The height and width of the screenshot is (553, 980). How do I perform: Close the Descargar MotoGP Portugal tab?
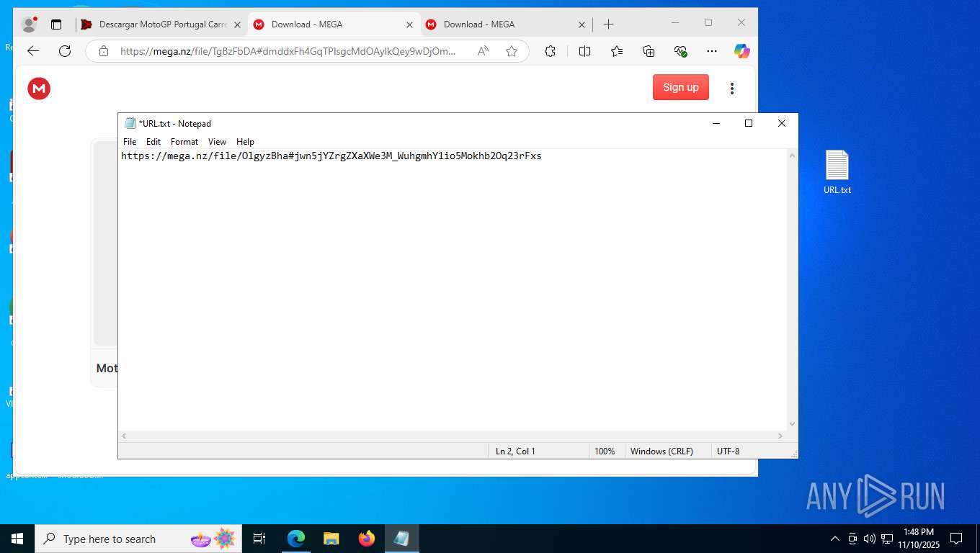(x=237, y=24)
